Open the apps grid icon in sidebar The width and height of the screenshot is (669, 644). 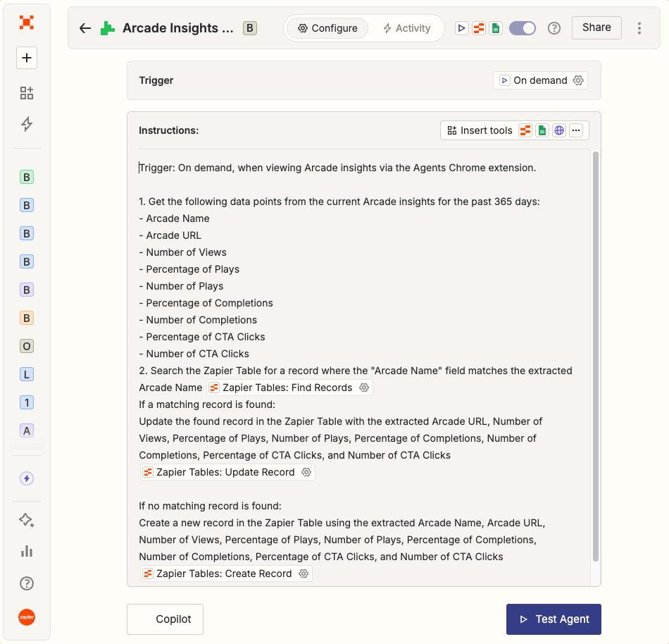[x=27, y=92]
